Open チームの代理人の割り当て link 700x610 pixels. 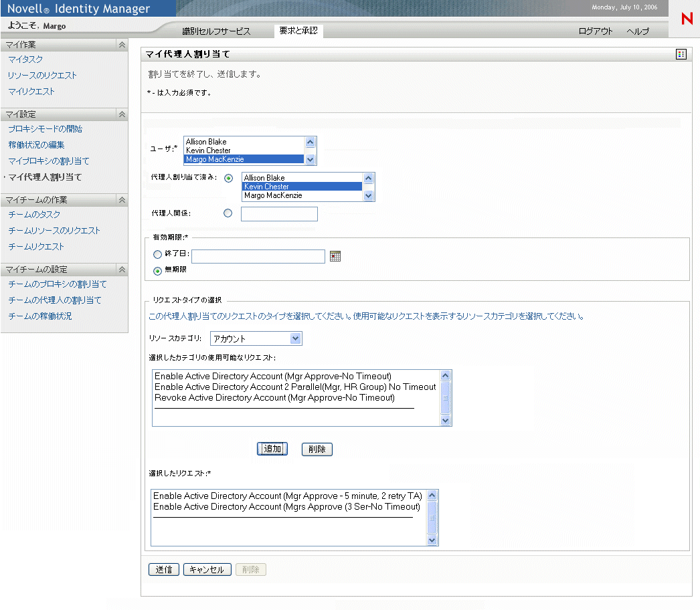tap(55, 300)
